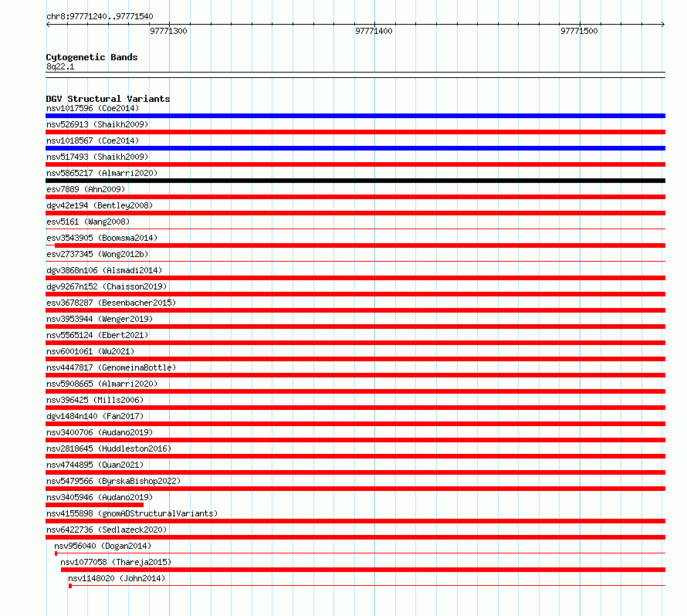
Task: Click nsv4155898 (gnomADStructuralVariants) label
Action: point(132,513)
